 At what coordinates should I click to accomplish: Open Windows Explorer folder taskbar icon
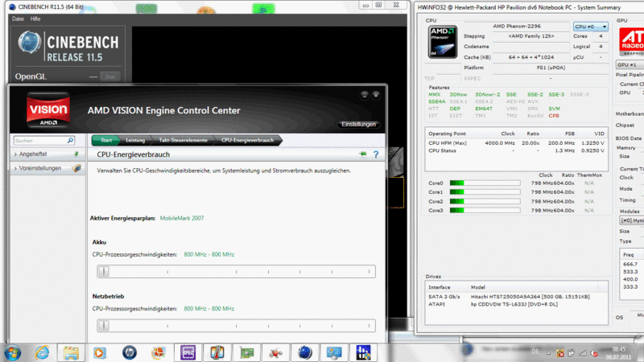click(x=71, y=352)
